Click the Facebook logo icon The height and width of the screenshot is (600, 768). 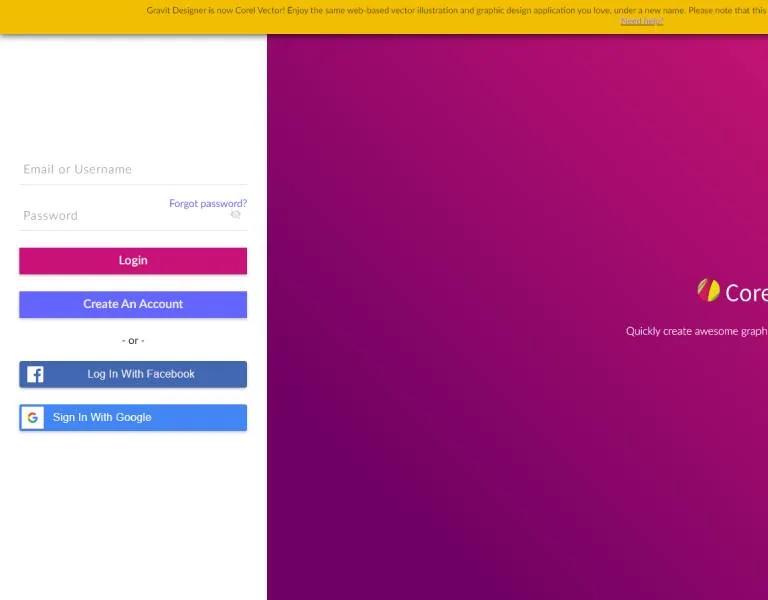click(35, 374)
